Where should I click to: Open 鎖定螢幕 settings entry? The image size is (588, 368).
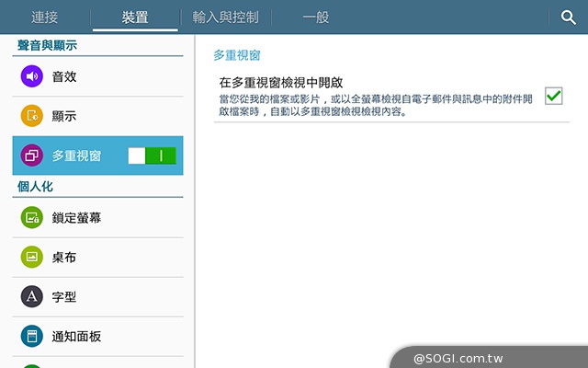77,218
